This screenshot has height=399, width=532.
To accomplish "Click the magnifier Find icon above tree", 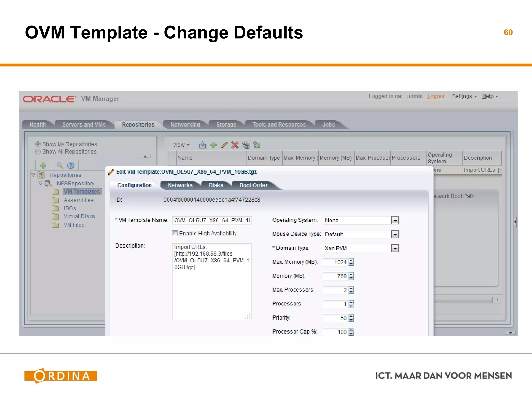I will 60,165.
